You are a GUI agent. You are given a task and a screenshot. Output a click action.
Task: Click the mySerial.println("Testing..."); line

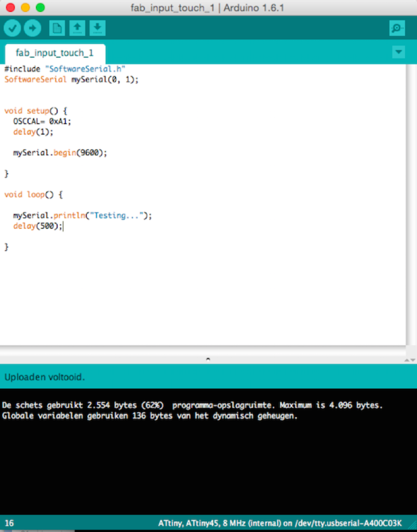point(83,216)
